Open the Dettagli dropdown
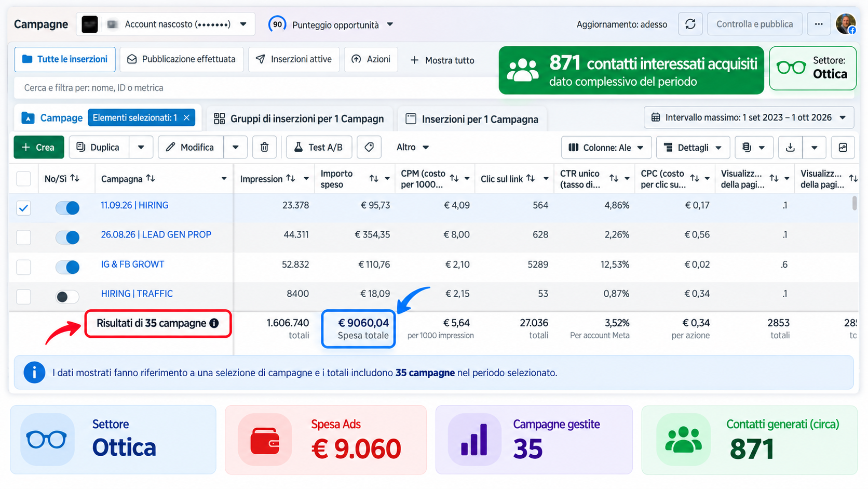 tap(693, 148)
